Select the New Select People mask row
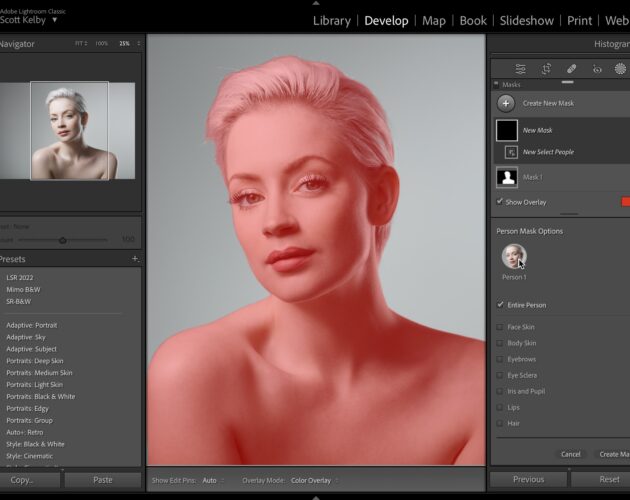Image resolution: width=630 pixels, height=500 pixels. [561, 152]
